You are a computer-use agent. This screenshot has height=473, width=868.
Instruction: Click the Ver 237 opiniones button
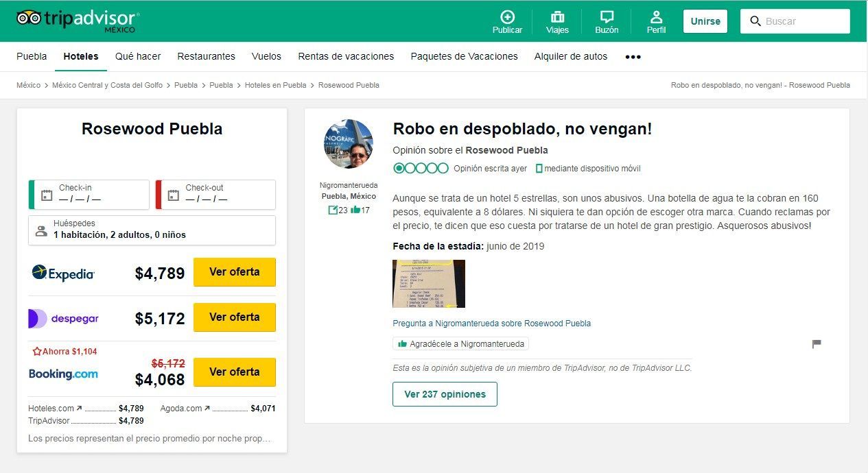[x=445, y=394]
